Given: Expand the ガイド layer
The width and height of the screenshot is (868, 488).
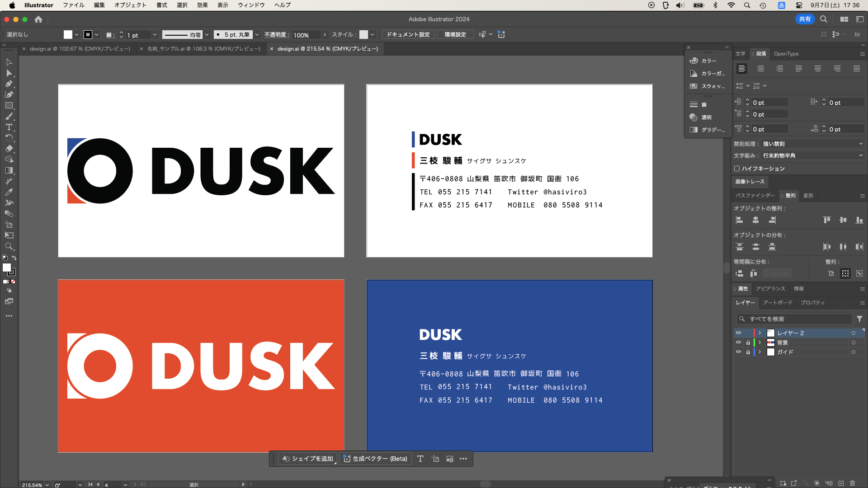Looking at the screenshot, I should (760, 352).
